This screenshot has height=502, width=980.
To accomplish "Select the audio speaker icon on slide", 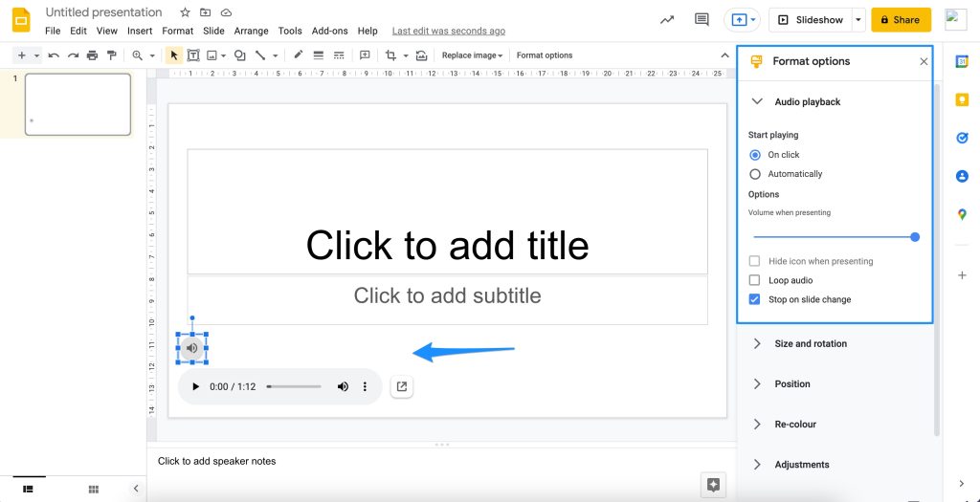I will tap(191, 348).
